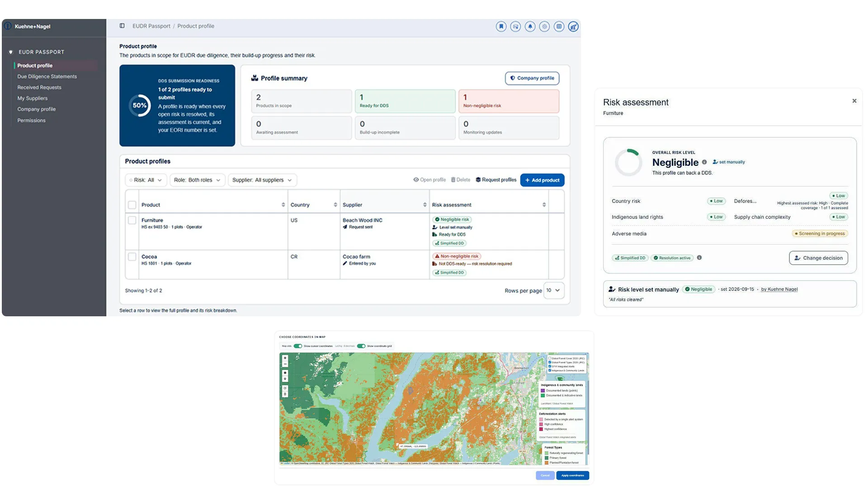Image resolution: width=868 pixels, height=488 pixels.
Task: Open My Suppliers in the sidebar
Action: (x=32, y=98)
